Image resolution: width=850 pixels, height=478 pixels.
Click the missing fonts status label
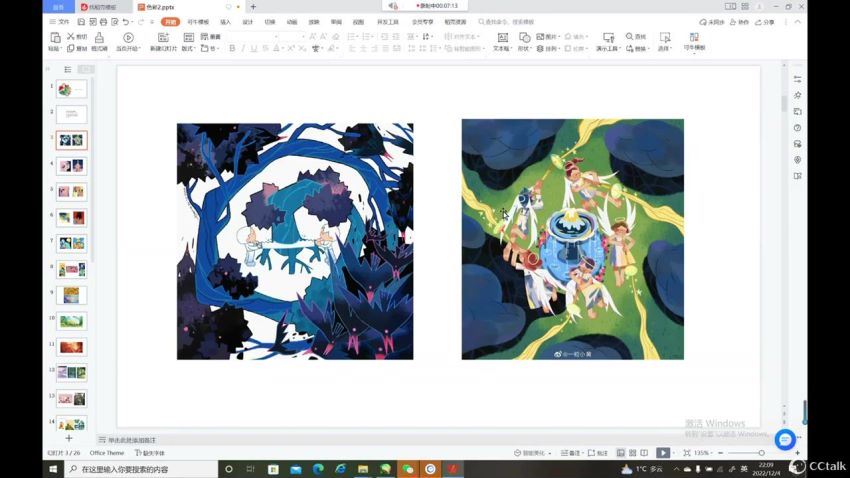(x=150, y=453)
